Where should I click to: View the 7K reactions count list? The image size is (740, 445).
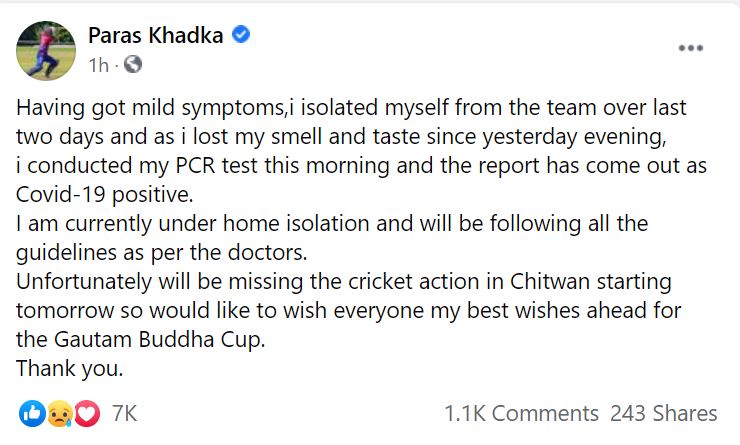pyautogui.click(x=124, y=413)
